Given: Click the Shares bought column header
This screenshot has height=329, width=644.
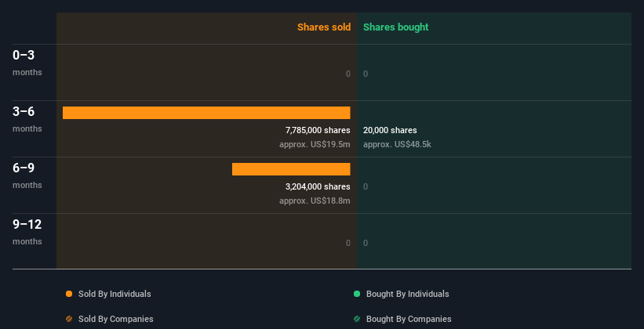Looking at the screenshot, I should pos(395,27).
